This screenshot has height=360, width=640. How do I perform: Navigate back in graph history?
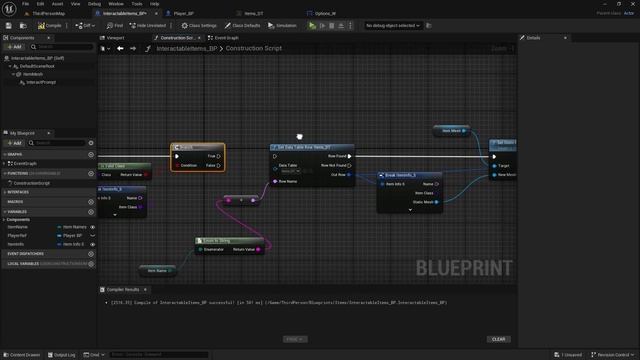click(x=120, y=48)
